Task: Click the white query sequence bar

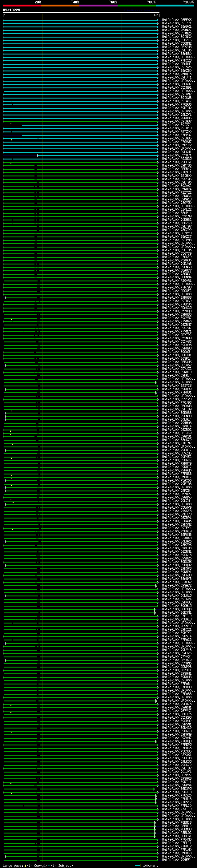Action: coord(81,13)
